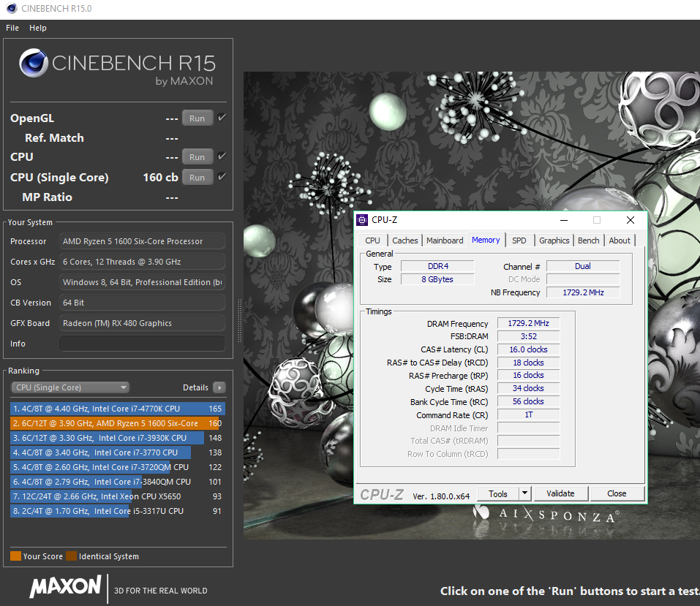Select the Intel Core i7-4770K ranking entry
This screenshot has height=606, width=700.
coord(110,409)
